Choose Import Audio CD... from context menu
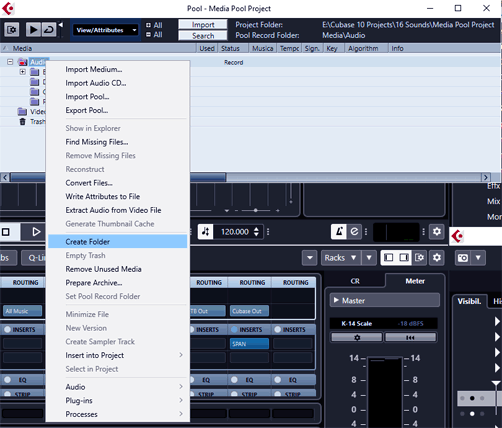Viewport: 502px width, 428px height. pyautogui.click(x=96, y=83)
